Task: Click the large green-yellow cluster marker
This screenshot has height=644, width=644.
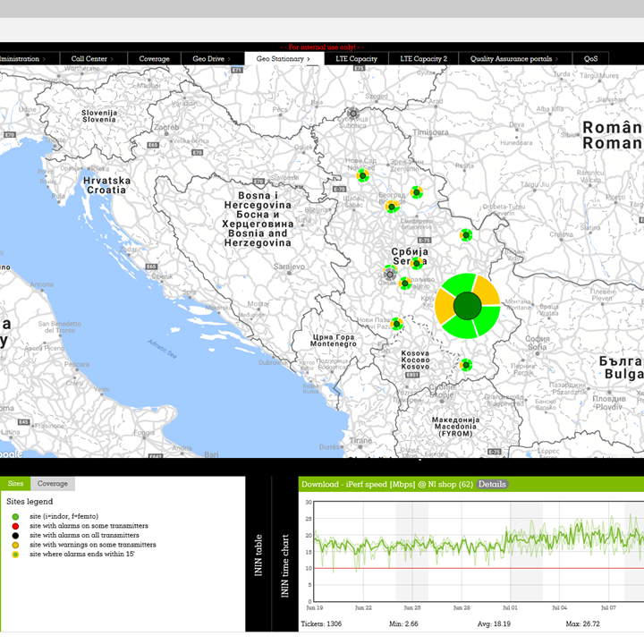Action: pyautogui.click(x=469, y=307)
